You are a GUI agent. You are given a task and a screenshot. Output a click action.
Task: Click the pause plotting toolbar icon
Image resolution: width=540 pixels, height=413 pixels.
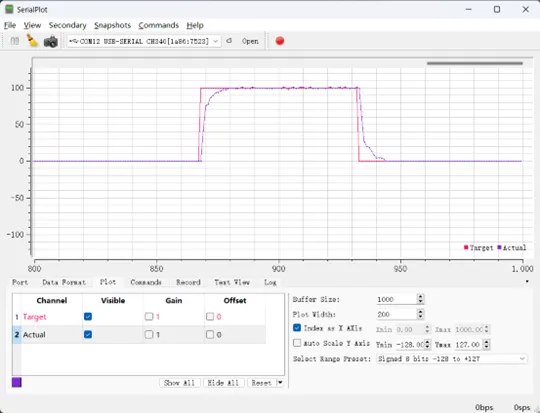click(15, 41)
